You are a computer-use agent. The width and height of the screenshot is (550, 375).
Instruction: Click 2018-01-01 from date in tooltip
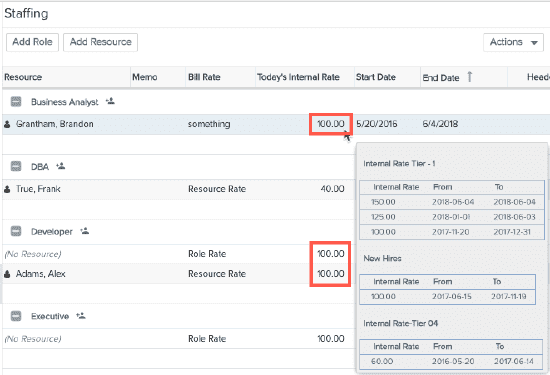[x=451, y=217]
